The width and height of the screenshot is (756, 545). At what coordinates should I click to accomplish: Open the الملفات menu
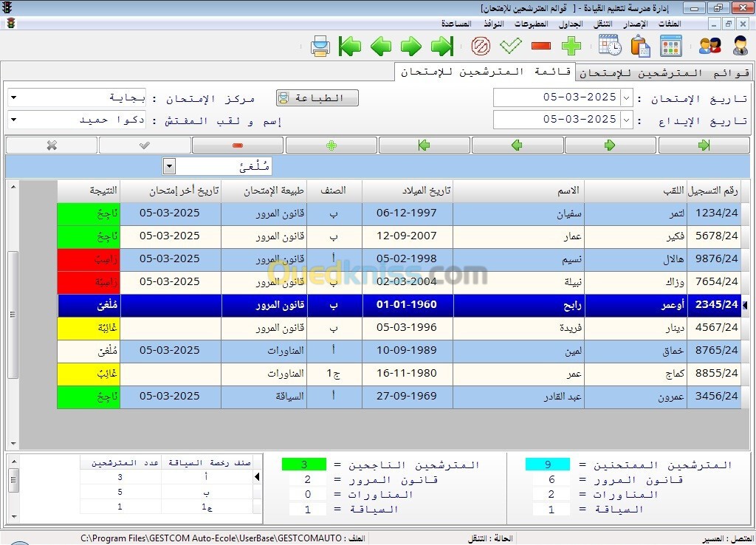coord(670,24)
